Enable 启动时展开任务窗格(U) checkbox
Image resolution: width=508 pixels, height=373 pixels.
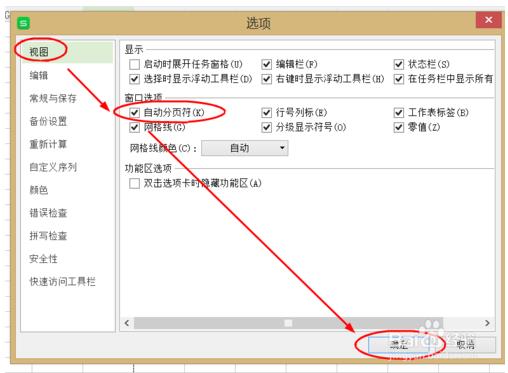[x=134, y=64]
